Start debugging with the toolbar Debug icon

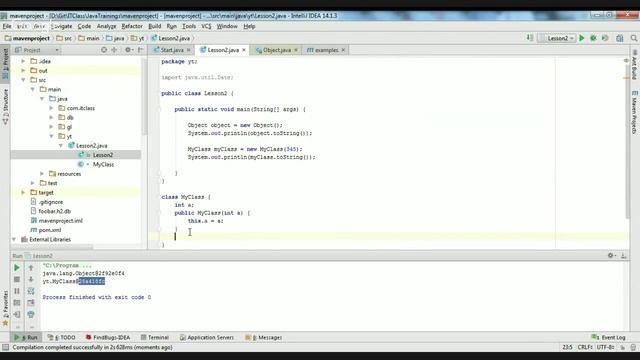coord(593,38)
